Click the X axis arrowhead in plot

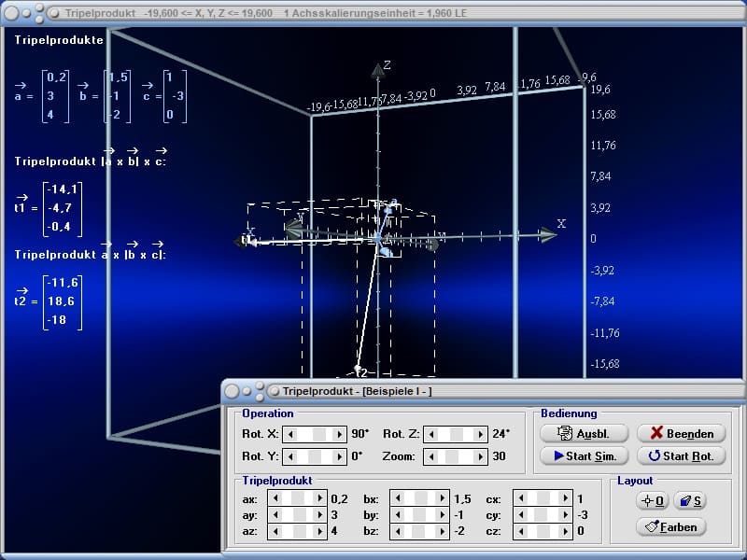pos(547,234)
